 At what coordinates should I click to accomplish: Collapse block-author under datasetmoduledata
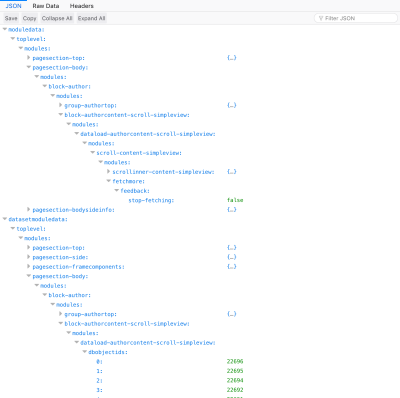[45, 295]
